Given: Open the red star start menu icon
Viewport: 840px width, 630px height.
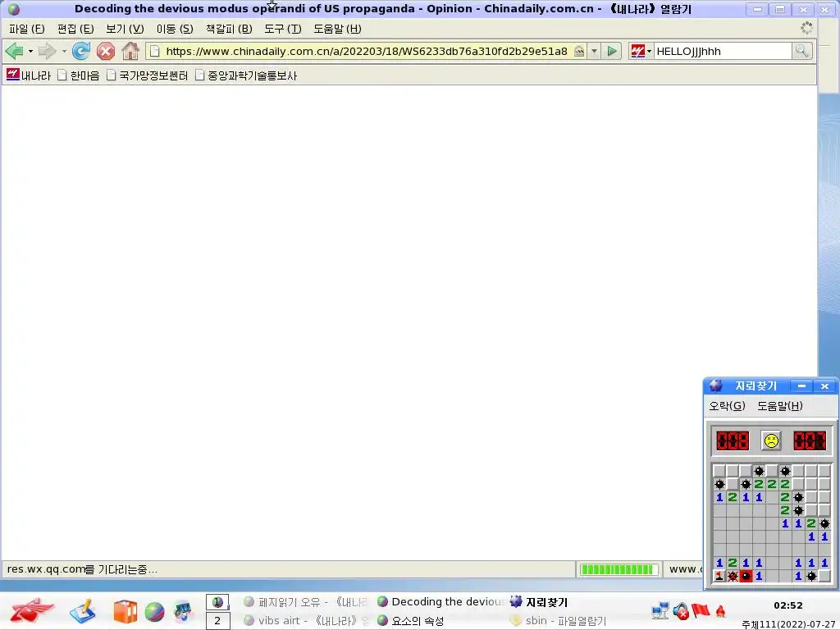Looking at the screenshot, I should pyautogui.click(x=32, y=610).
